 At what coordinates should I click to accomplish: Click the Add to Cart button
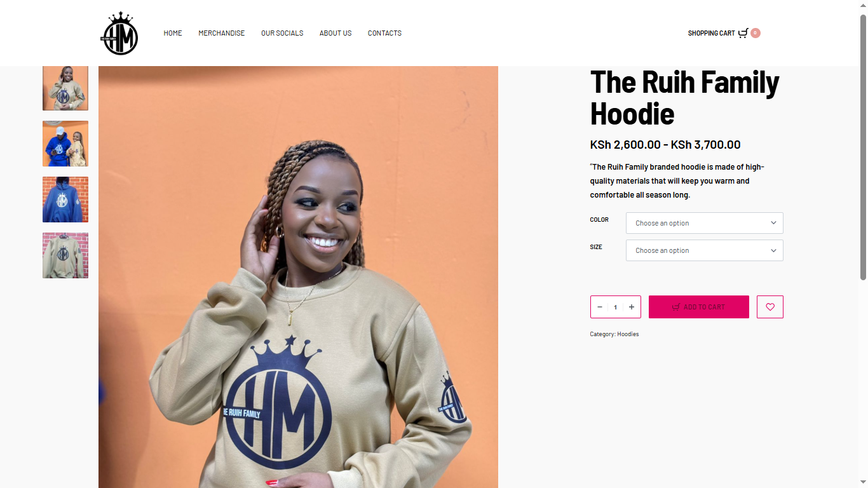(699, 307)
